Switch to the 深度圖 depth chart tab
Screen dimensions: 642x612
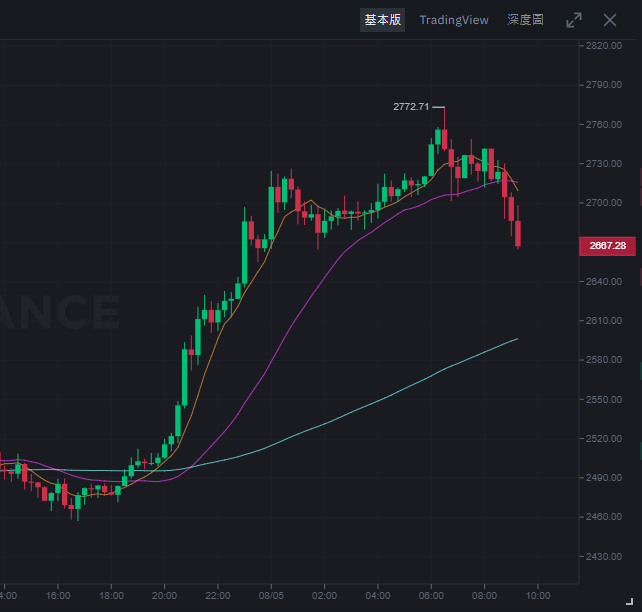pos(525,20)
